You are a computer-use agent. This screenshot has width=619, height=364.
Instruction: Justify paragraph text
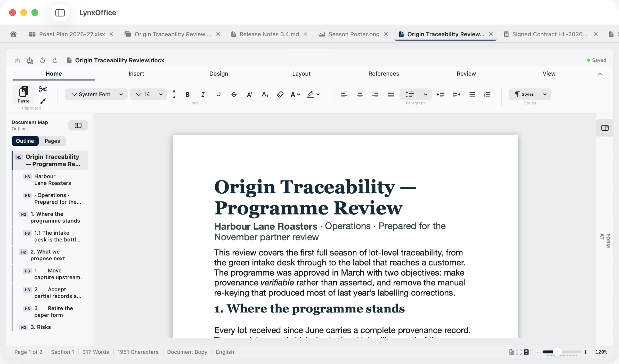pyautogui.click(x=391, y=94)
